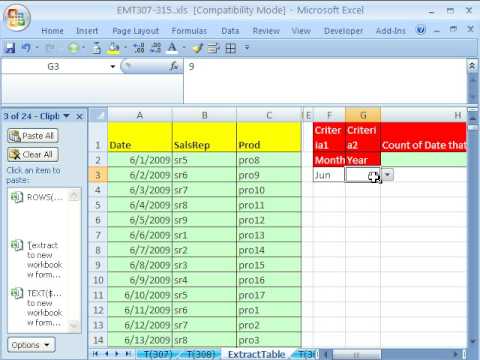The image size is (480, 360).
Task: Click the Fill Color bucket icon
Action: [113, 48]
